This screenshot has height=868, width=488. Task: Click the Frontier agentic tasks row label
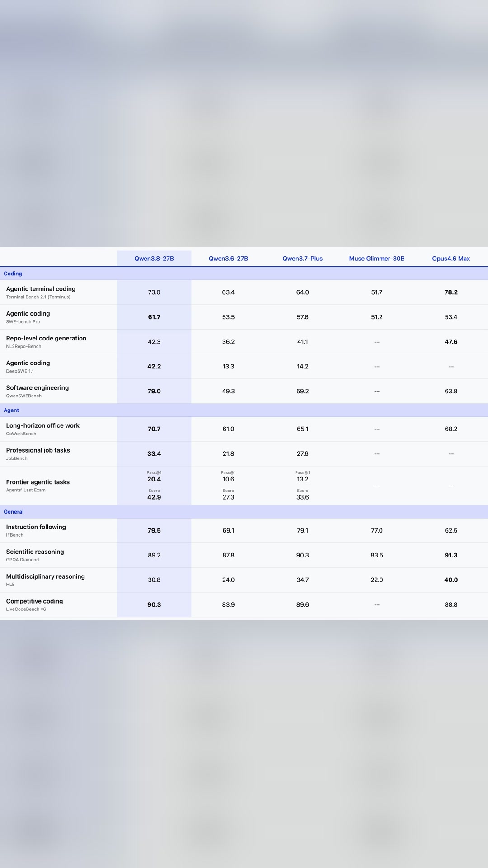coord(38,482)
